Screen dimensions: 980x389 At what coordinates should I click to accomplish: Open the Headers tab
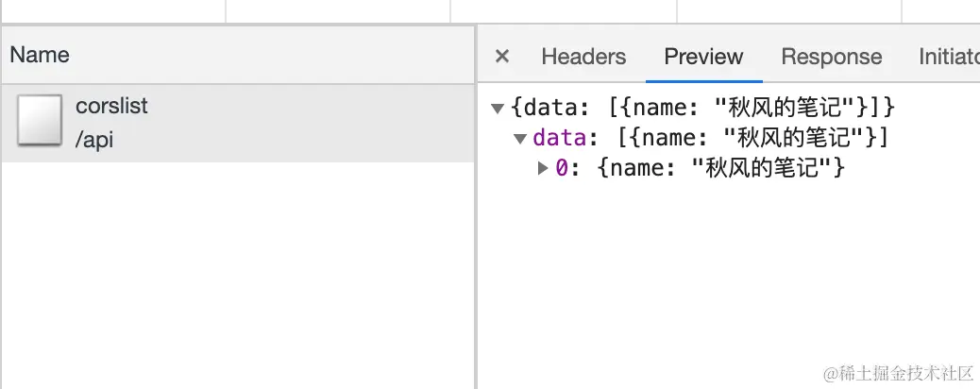583,57
